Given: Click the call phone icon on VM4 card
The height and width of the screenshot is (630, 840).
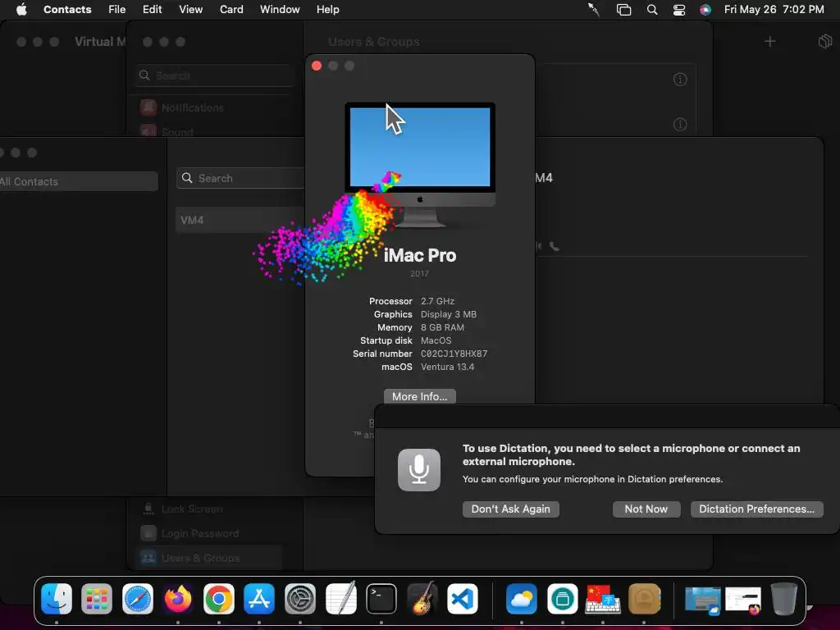Looking at the screenshot, I should 554,246.
